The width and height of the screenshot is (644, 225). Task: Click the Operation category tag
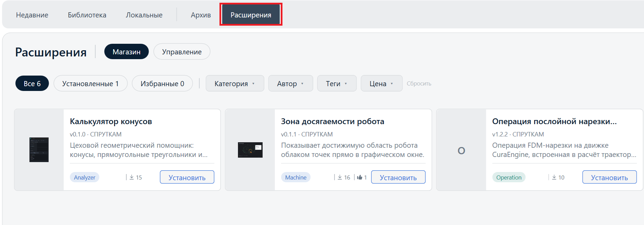tap(509, 177)
